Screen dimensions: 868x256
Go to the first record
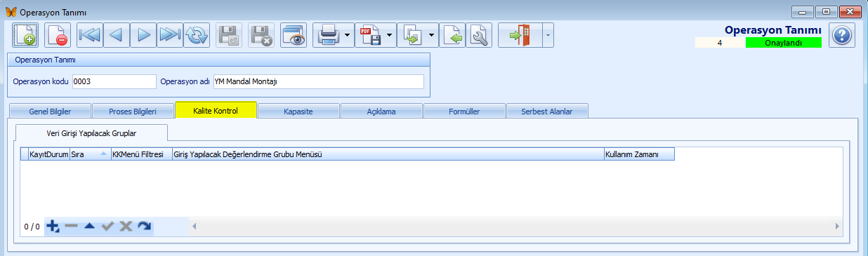89,34
